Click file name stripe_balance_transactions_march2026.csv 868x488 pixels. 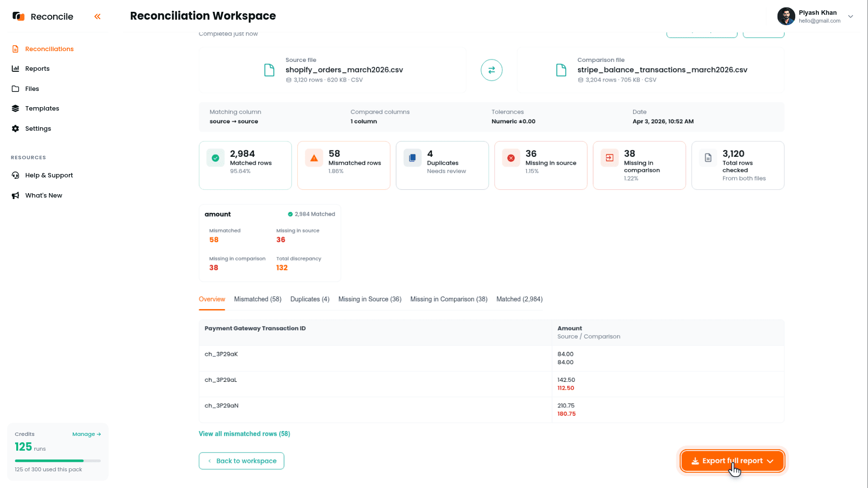[662, 70]
